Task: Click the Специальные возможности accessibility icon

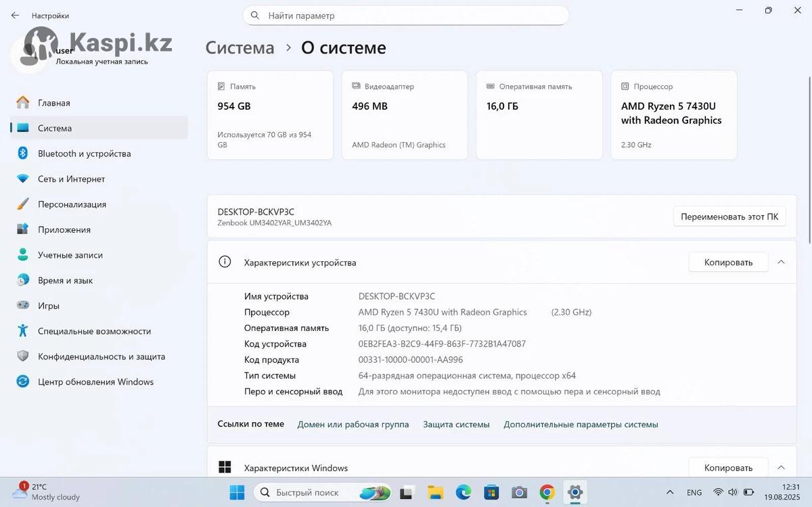Action: [23, 331]
